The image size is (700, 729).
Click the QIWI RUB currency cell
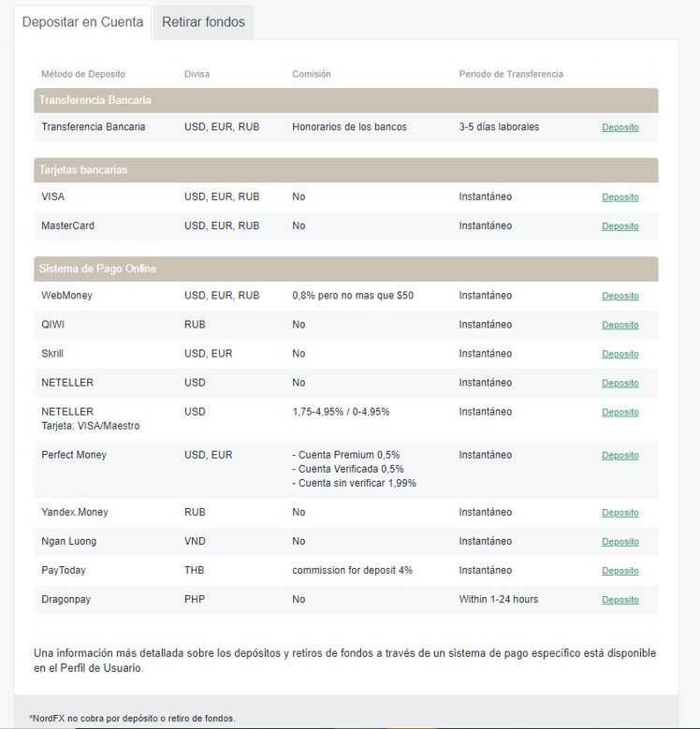click(x=195, y=325)
